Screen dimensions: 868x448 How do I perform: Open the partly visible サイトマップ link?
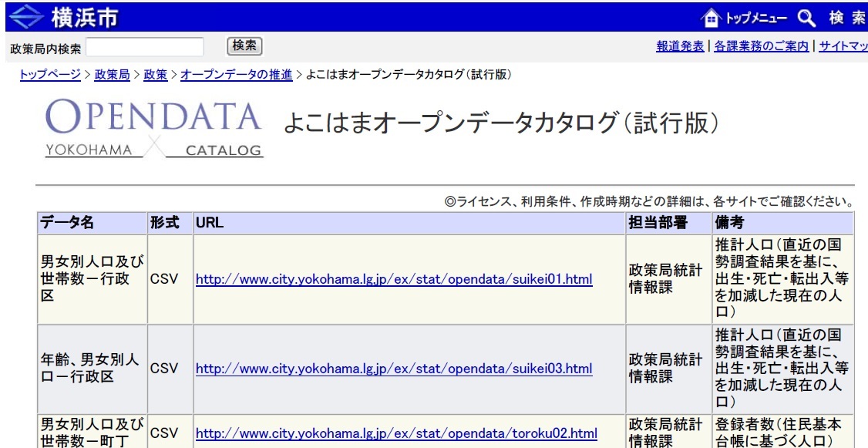(843, 46)
